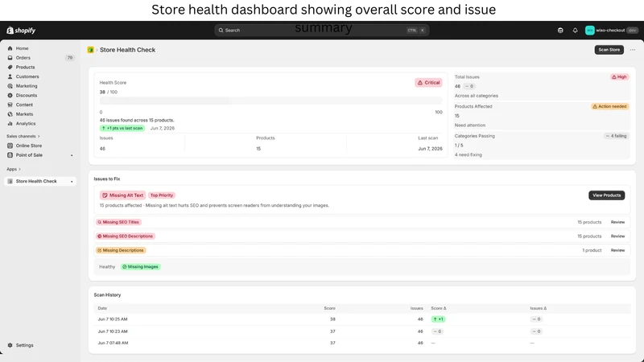Click the Missing Descriptions badge
The image size is (644, 362).
click(x=121, y=250)
